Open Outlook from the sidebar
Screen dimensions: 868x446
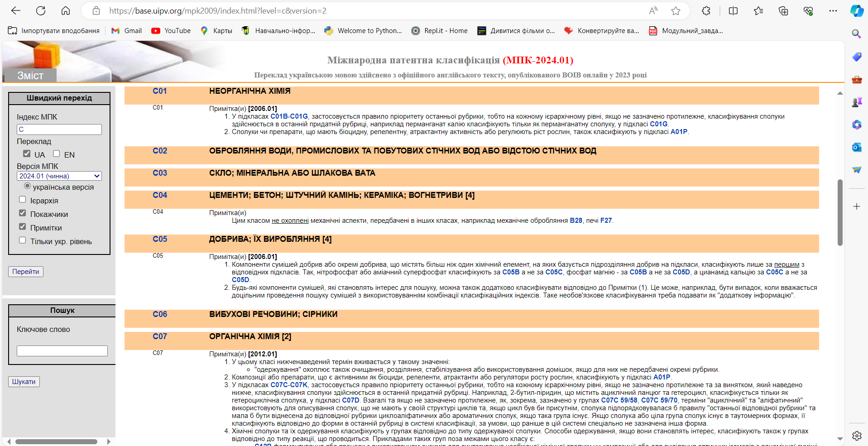[856, 147]
